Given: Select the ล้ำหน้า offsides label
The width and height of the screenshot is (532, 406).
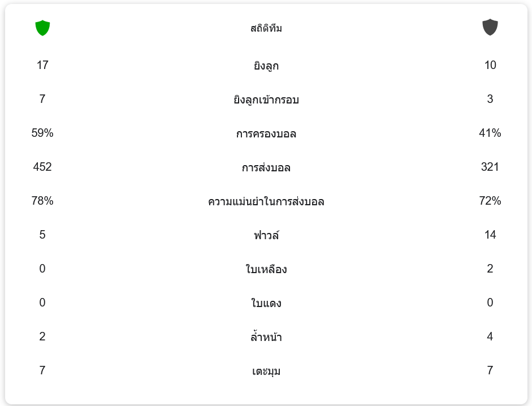Looking at the screenshot, I should point(266,338).
